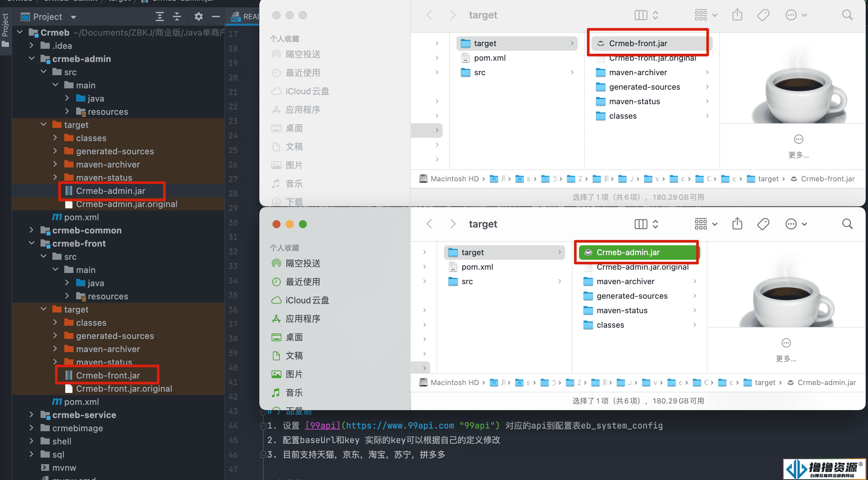Expand the .idea folder

pos(32,45)
